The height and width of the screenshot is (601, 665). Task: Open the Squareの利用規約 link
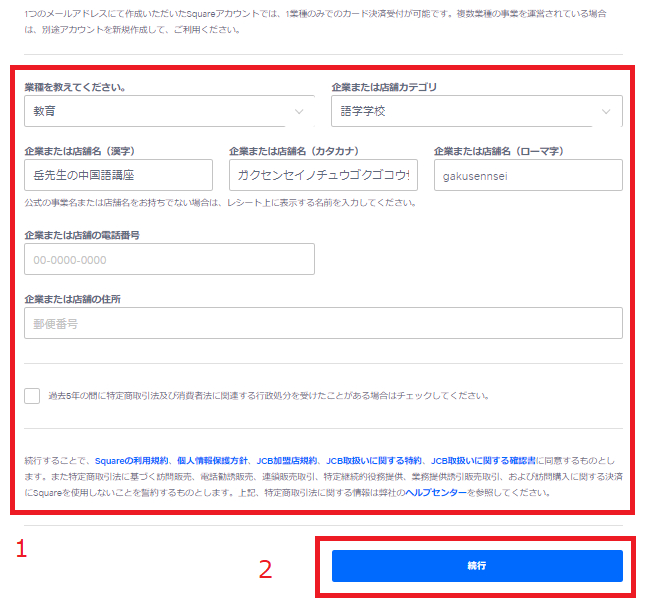point(131,461)
